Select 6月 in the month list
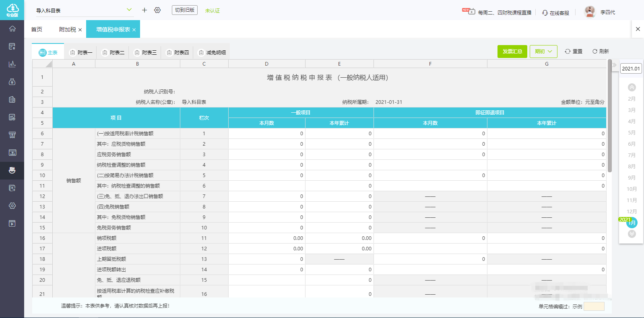Image resolution: width=644 pixels, height=318 pixels. click(x=632, y=144)
